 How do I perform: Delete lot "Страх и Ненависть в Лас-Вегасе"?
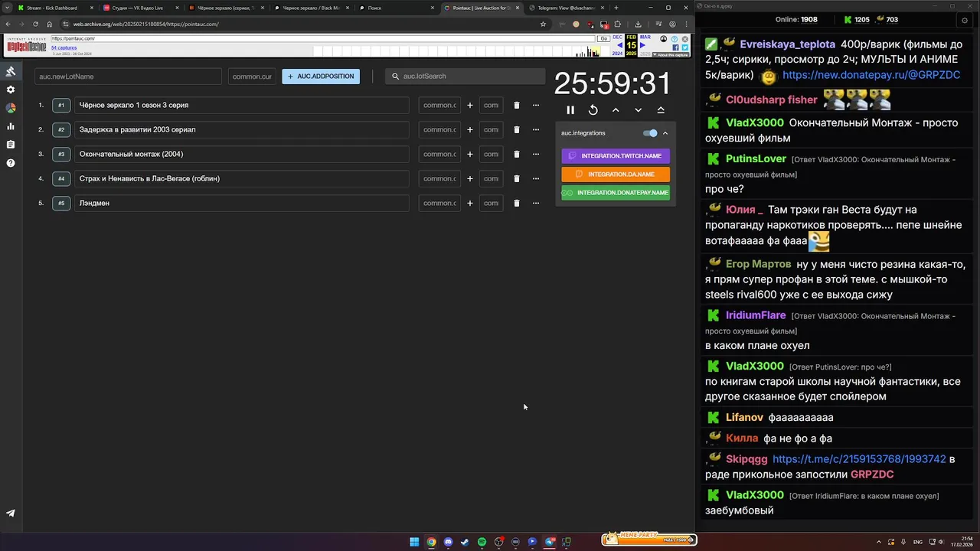click(x=516, y=178)
